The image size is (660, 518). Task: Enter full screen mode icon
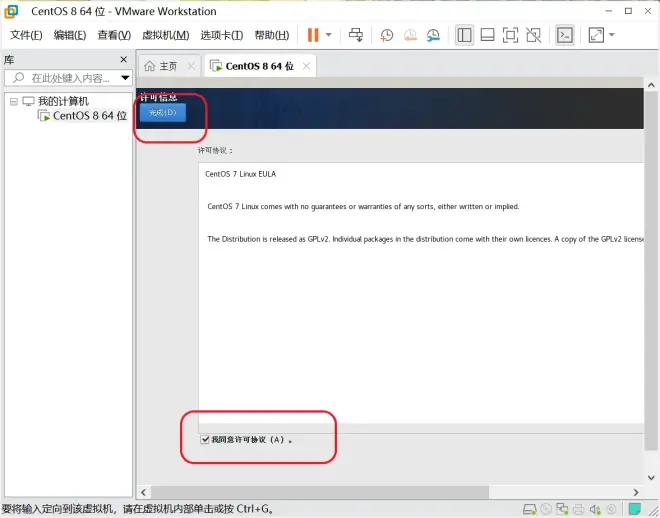click(x=510, y=35)
